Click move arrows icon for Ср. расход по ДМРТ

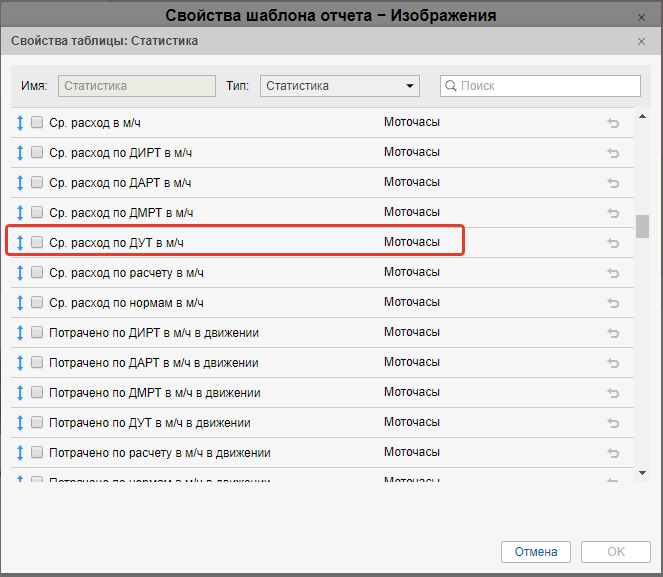20,213
